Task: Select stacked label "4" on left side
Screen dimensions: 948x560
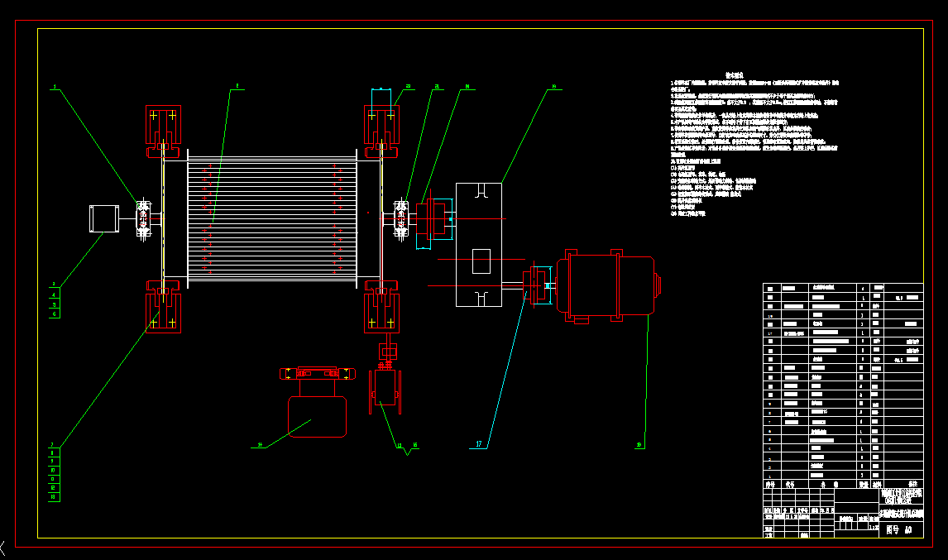Action: click(x=54, y=295)
